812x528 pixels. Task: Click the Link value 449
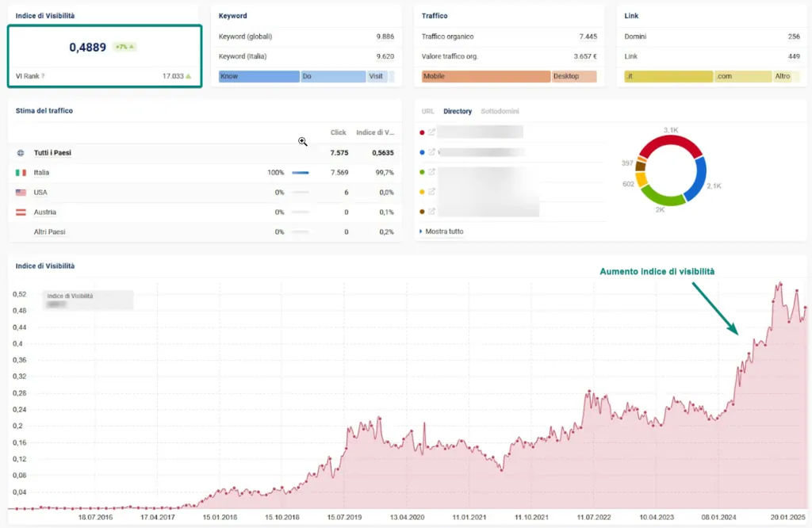pyautogui.click(x=794, y=56)
